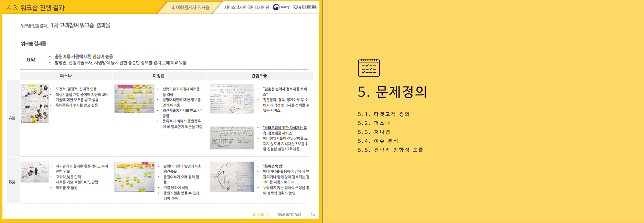Click the KSA 한국표준협회 logo
The height and width of the screenshot is (223, 644).
pyautogui.click(x=305, y=7)
